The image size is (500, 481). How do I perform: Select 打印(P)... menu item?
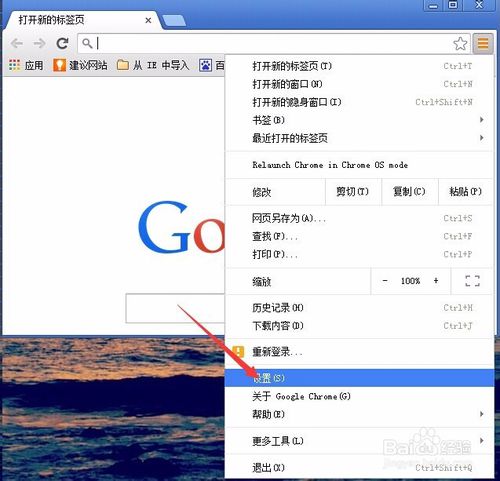[x=359, y=254]
